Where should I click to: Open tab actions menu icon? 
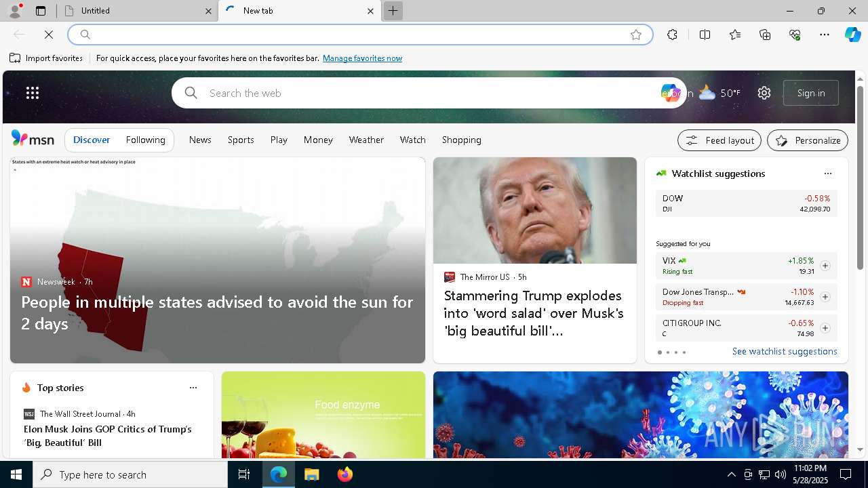[x=41, y=11]
